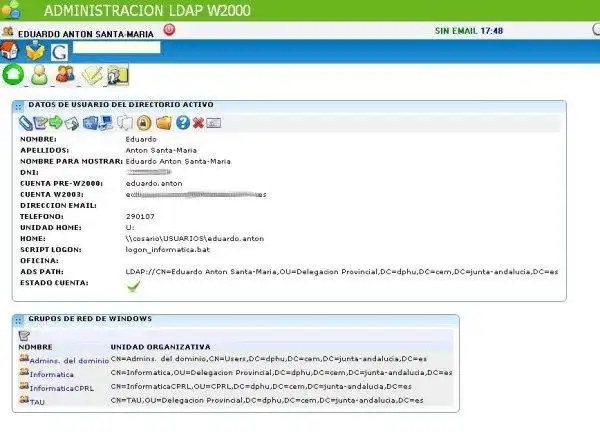Click the 'Eduardo Anton Santa-Maria' display name value
Image resolution: width=600 pixels, height=442 pixels.
point(178,161)
